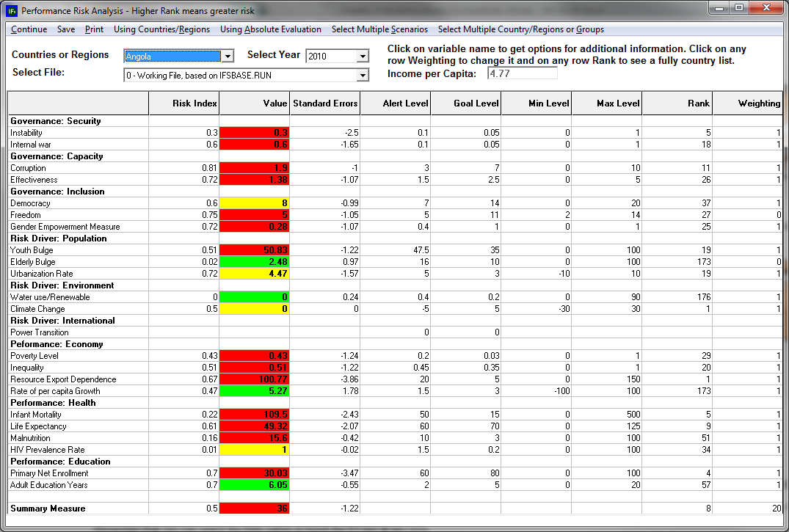Open the Print menu
789x532 pixels.
(93, 29)
